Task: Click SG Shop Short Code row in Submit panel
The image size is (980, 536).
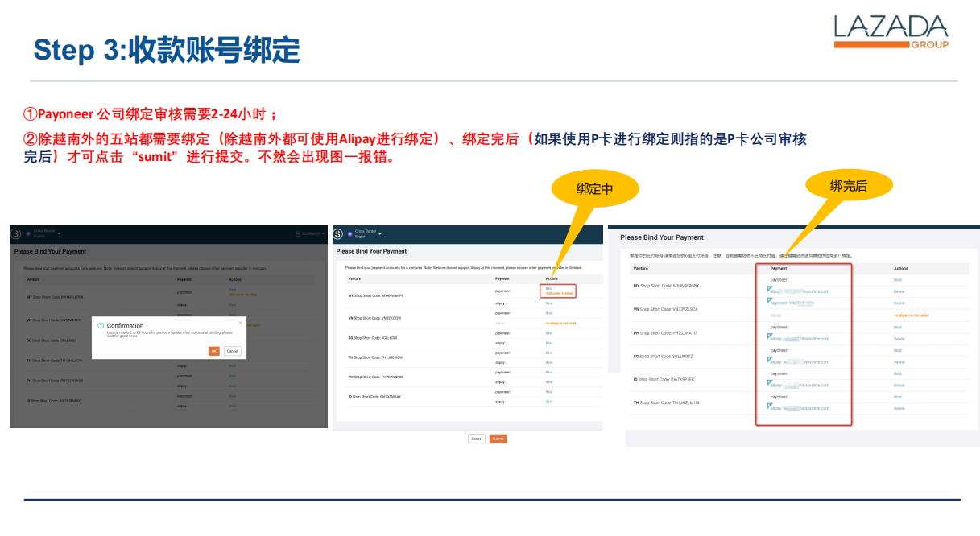Action: (374, 337)
